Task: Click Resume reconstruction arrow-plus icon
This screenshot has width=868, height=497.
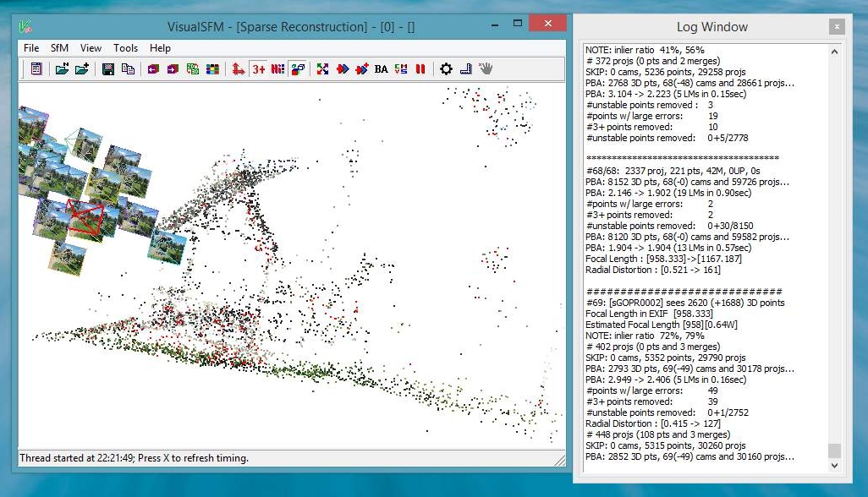Action: 362,69
